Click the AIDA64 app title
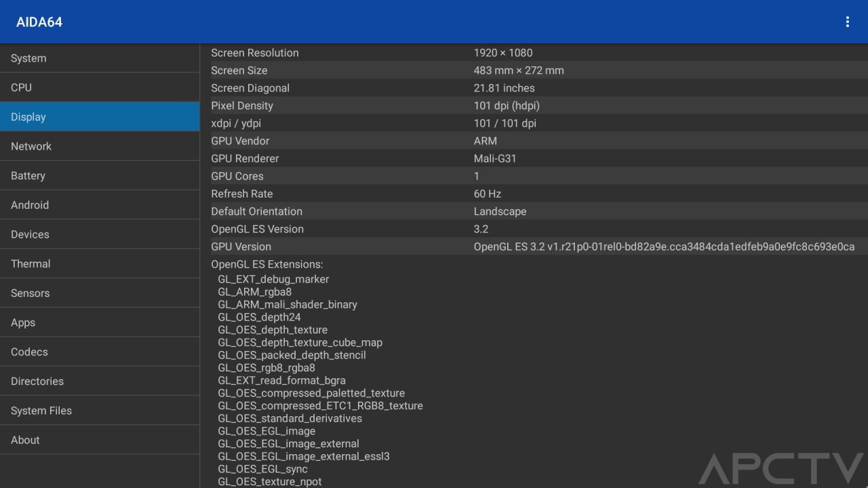Viewport: 868px width, 488px height. tap(39, 22)
